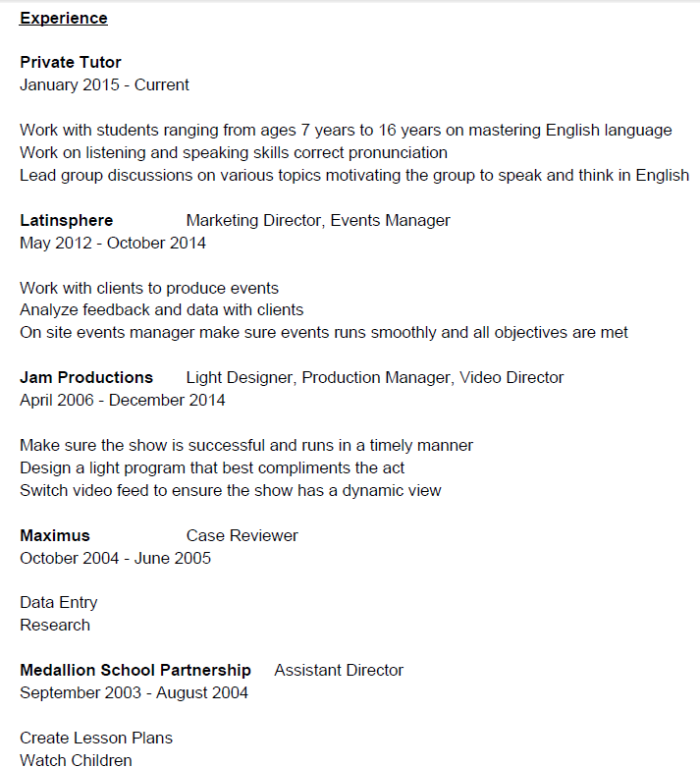The image size is (700, 768).
Task: Click the Marketing Director, Events Manager title
Action: [318, 220]
